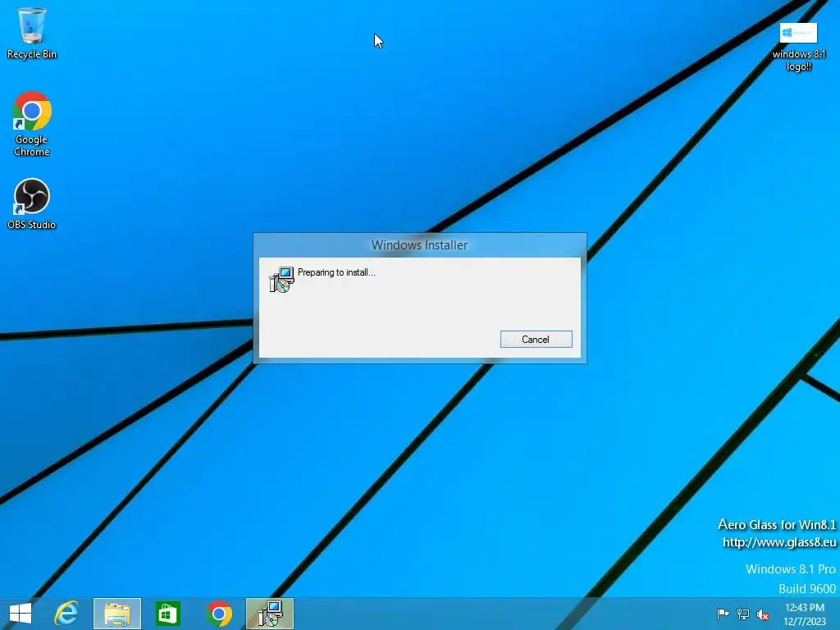840x630 pixels.
Task: Select the Recycle Bin desktop icon
Action: 32,33
